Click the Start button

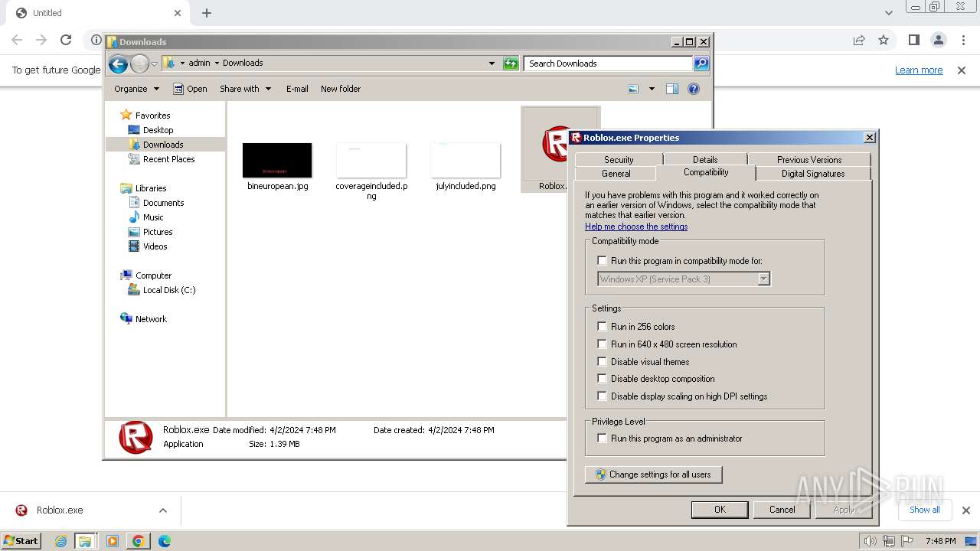point(21,541)
